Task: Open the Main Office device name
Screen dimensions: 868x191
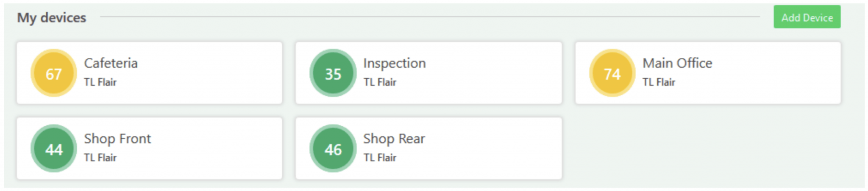Action: pyautogui.click(x=677, y=63)
